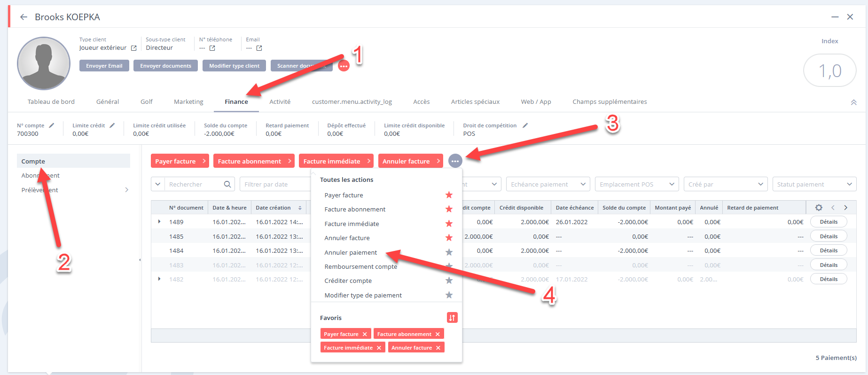Edit N° compte with the pencil icon

[x=52, y=125]
